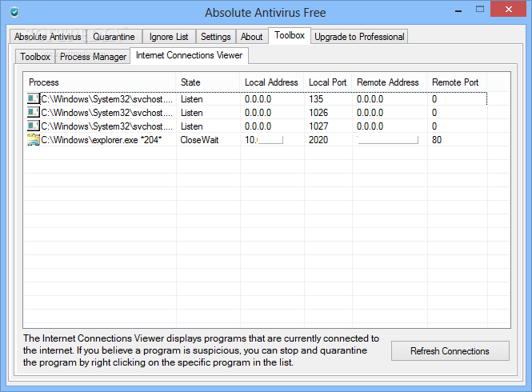Click the Refresh Connections button
The image size is (532, 392).
point(450,351)
